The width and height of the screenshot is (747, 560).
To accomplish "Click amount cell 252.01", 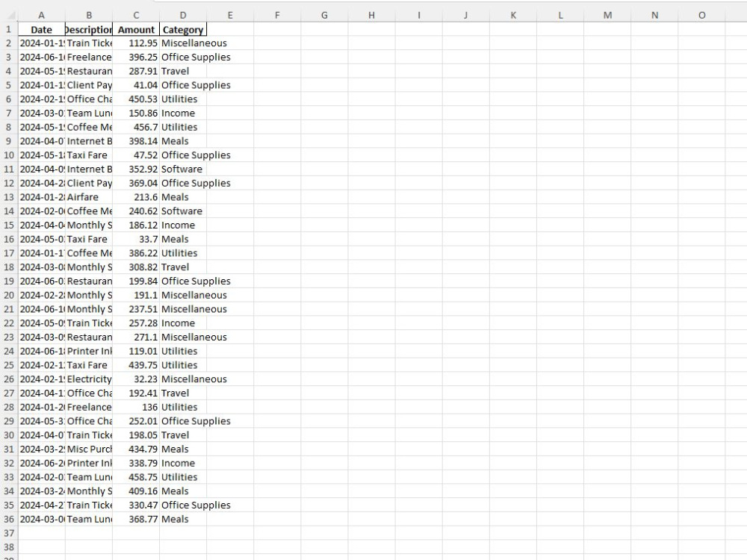I will coord(136,421).
